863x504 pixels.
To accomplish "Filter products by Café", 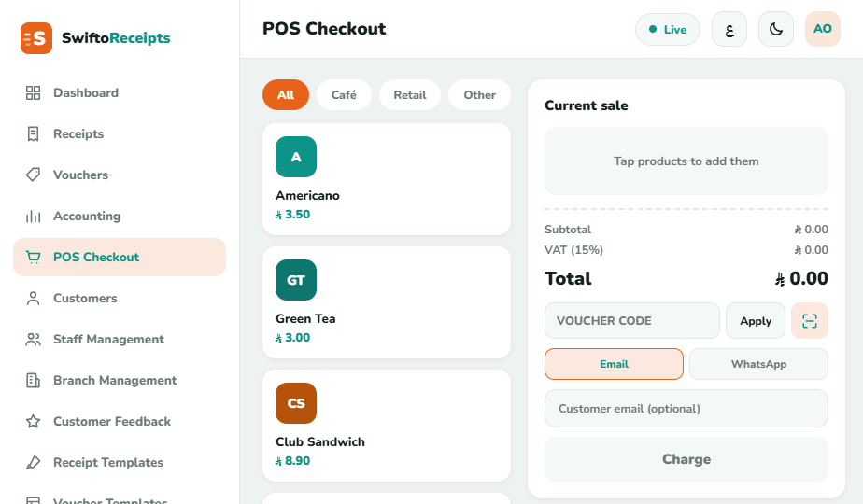I will (x=344, y=94).
